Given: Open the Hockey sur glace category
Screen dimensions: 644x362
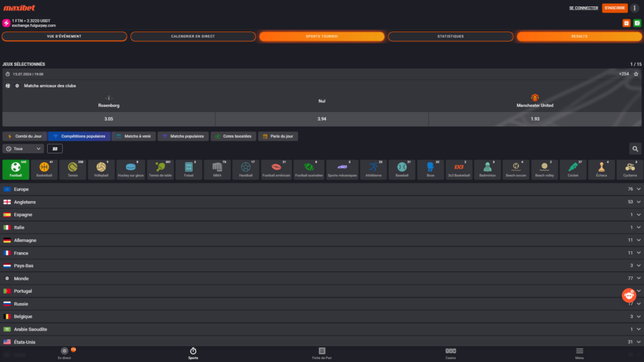Looking at the screenshot, I should click(131, 169).
